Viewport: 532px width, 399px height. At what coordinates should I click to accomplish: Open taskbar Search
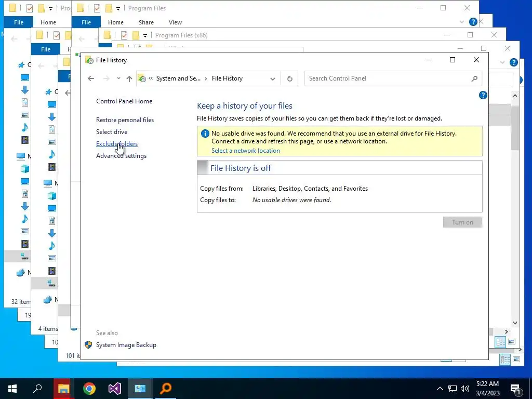[x=37, y=389]
